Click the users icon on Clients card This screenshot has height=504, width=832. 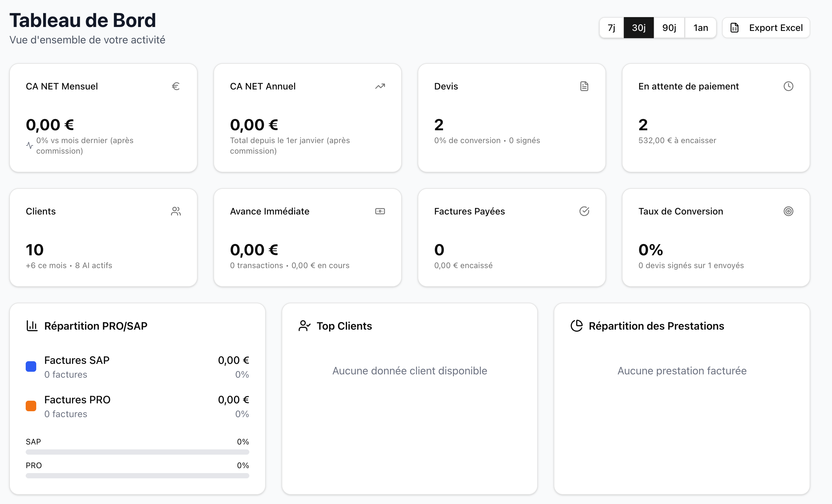[176, 211]
